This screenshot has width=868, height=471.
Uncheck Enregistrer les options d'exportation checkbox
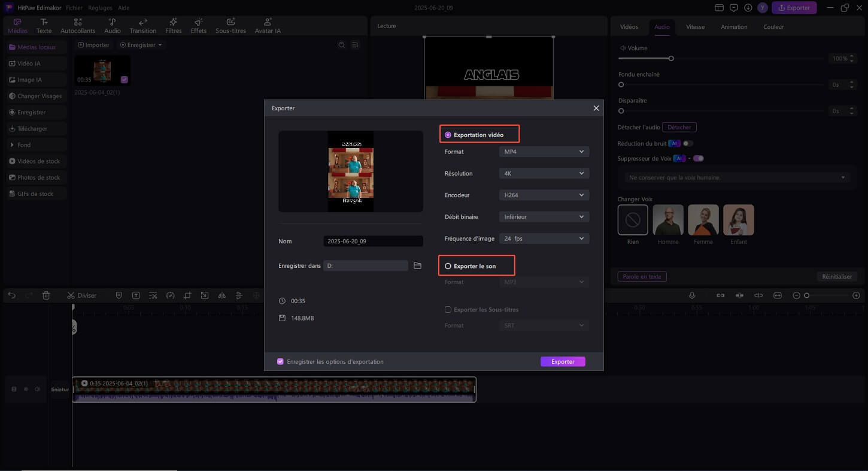pos(280,362)
